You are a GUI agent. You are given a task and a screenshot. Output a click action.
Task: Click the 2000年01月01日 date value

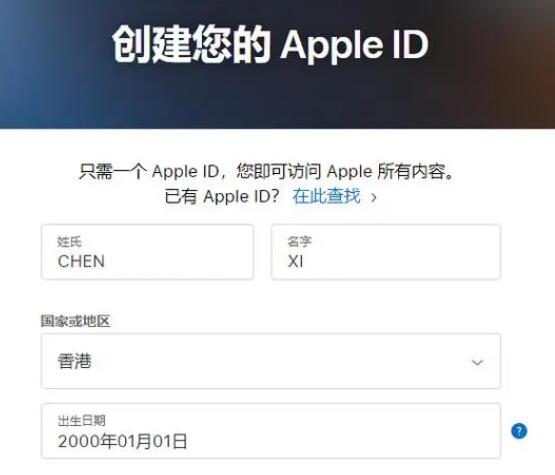[122, 441]
